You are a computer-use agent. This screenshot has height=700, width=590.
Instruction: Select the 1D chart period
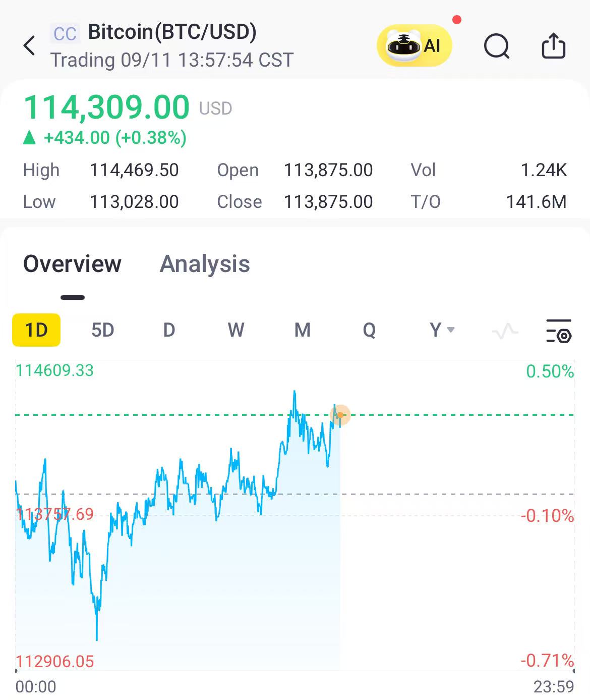tap(36, 330)
